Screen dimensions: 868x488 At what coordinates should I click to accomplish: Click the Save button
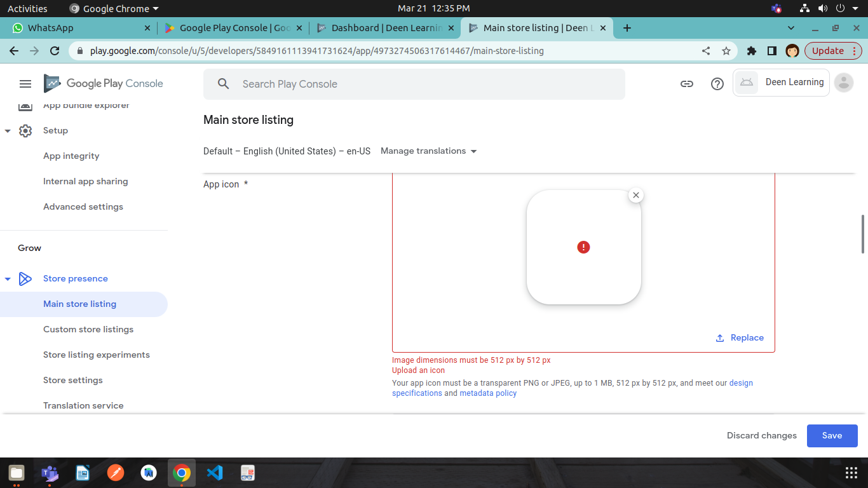(x=832, y=436)
